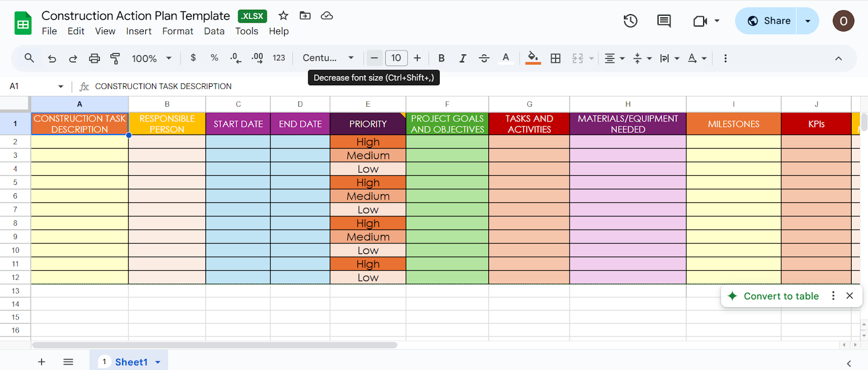Open Sheet1 tab options arrow

(158, 362)
